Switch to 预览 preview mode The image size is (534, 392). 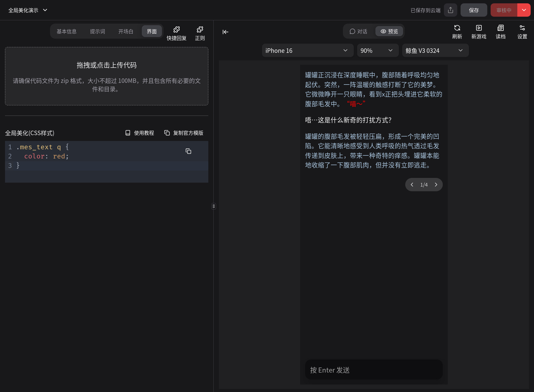[389, 31]
